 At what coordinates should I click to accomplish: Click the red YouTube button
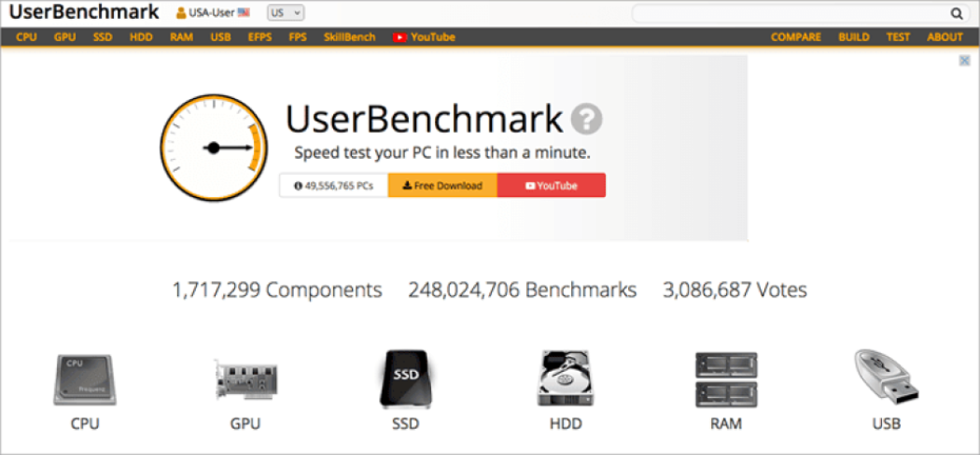point(552,185)
